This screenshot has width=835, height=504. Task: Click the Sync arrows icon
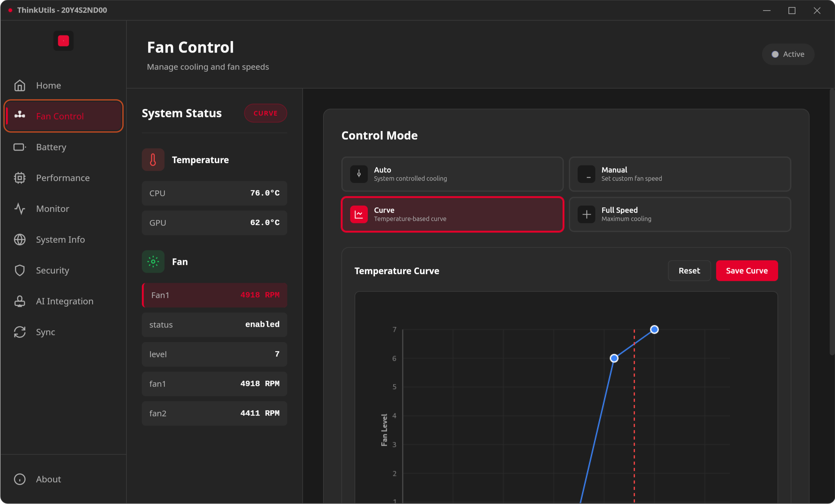pos(20,332)
